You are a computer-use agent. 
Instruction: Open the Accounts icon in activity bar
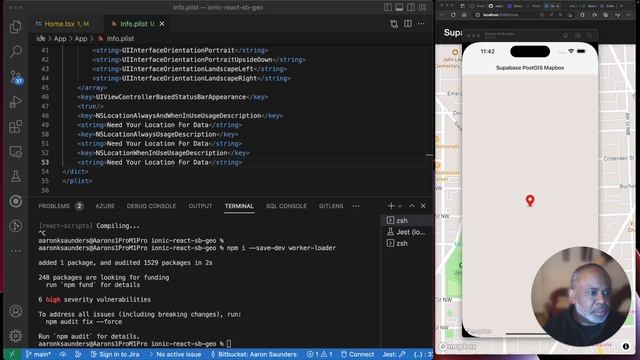pyautogui.click(x=16, y=311)
